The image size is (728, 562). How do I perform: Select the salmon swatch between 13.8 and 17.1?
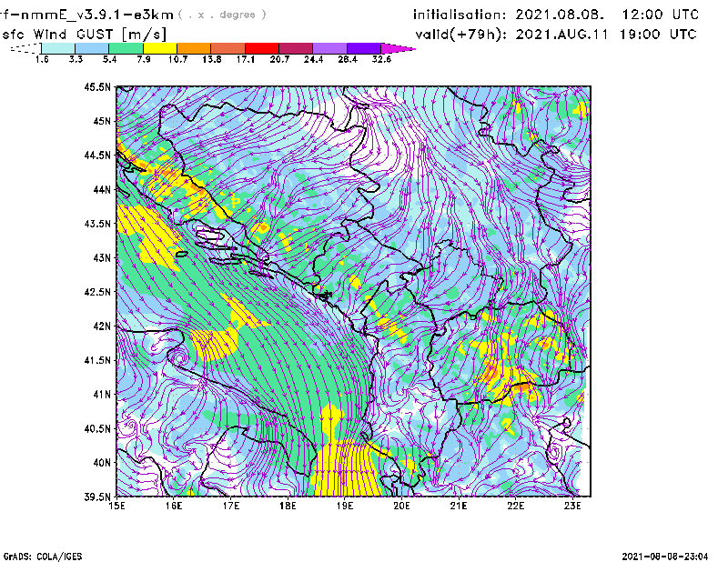pyautogui.click(x=228, y=48)
